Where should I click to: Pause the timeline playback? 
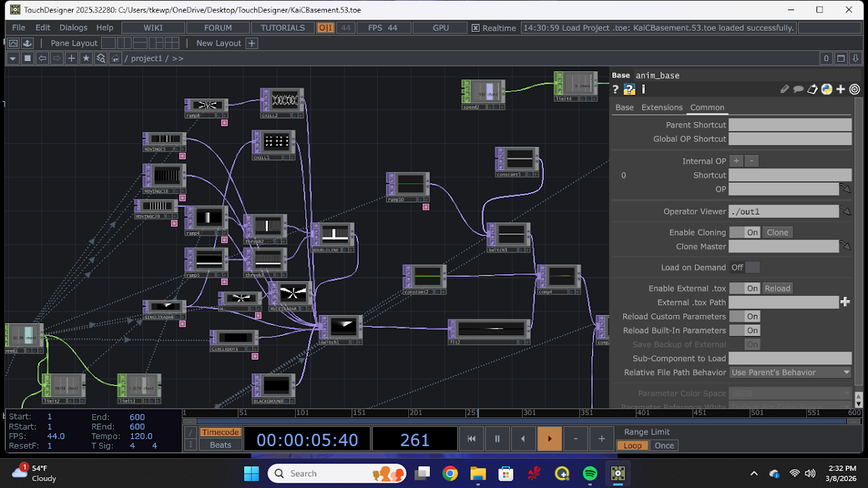(497, 439)
